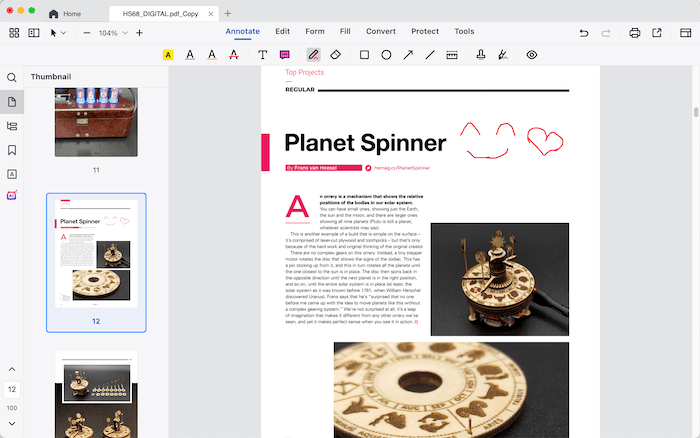This screenshot has height=438, width=700.
Task: Choose the Oval shape tool
Action: point(386,55)
